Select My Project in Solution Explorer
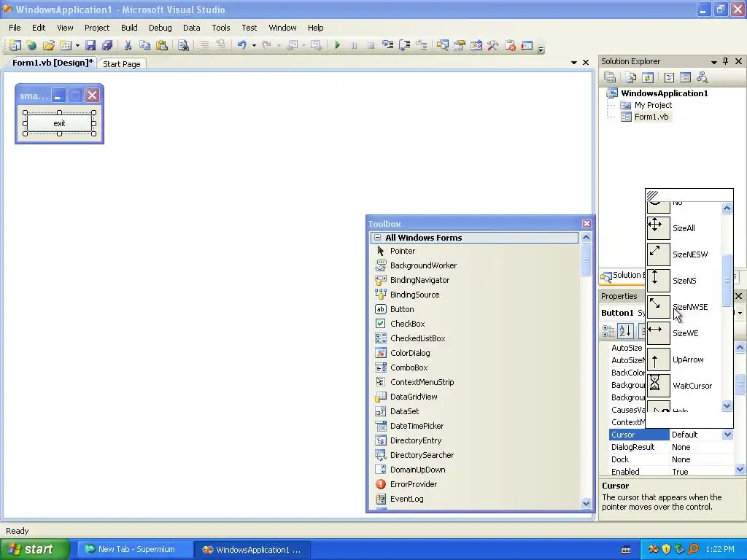Image resolution: width=747 pixels, height=560 pixels. (x=653, y=105)
